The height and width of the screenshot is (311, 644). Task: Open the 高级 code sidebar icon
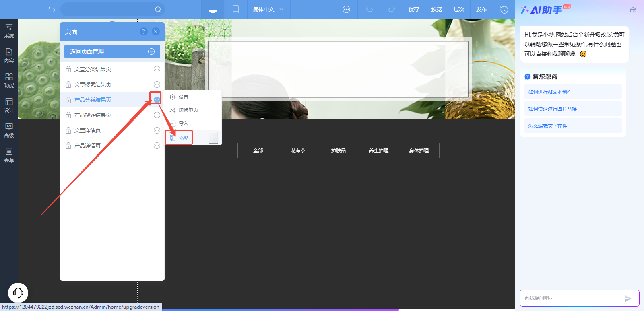pos(9,130)
